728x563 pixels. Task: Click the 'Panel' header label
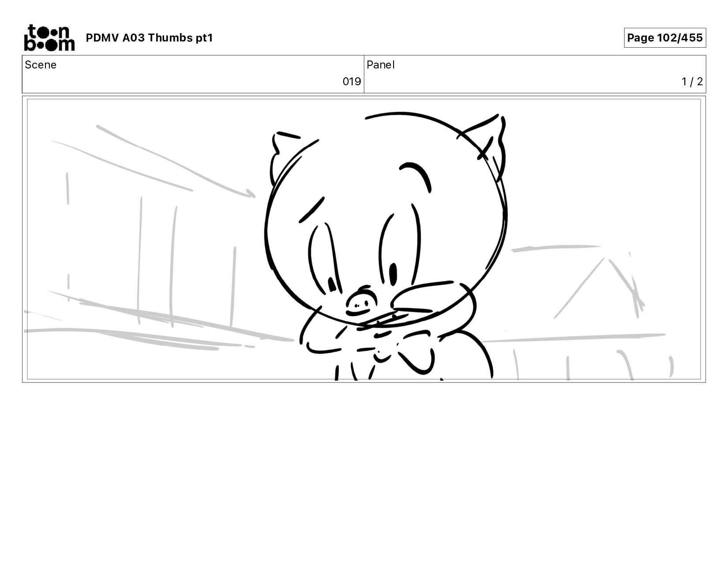[x=380, y=65]
